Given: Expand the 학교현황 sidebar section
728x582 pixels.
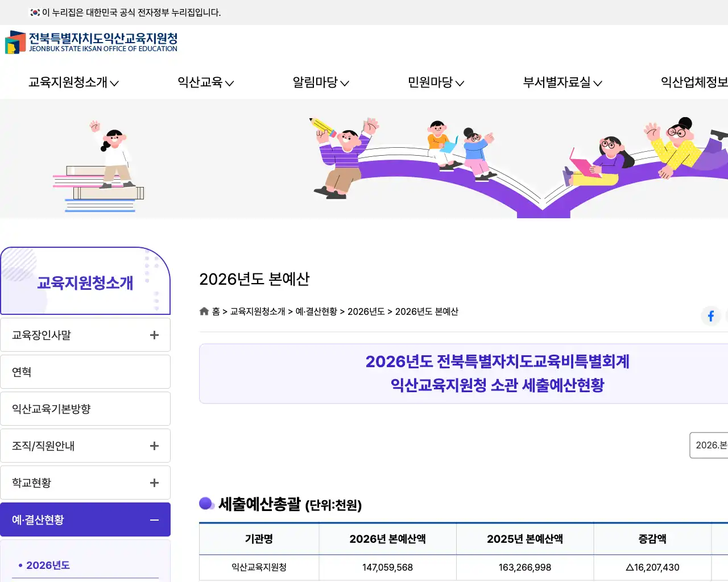Looking at the screenshot, I should [x=154, y=483].
